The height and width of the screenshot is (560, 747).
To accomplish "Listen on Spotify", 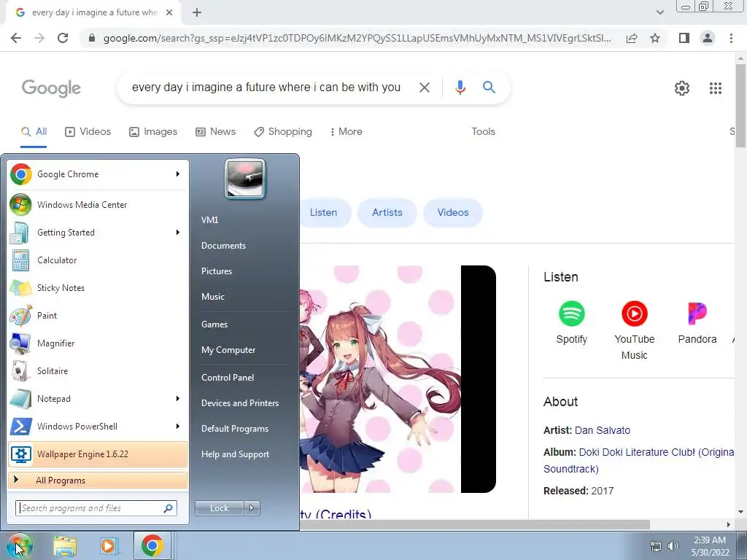I will point(572,322).
